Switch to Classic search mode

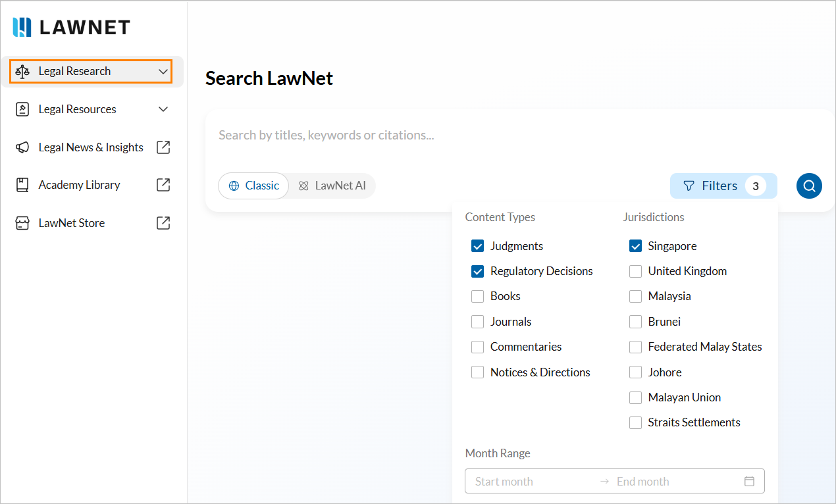(254, 186)
